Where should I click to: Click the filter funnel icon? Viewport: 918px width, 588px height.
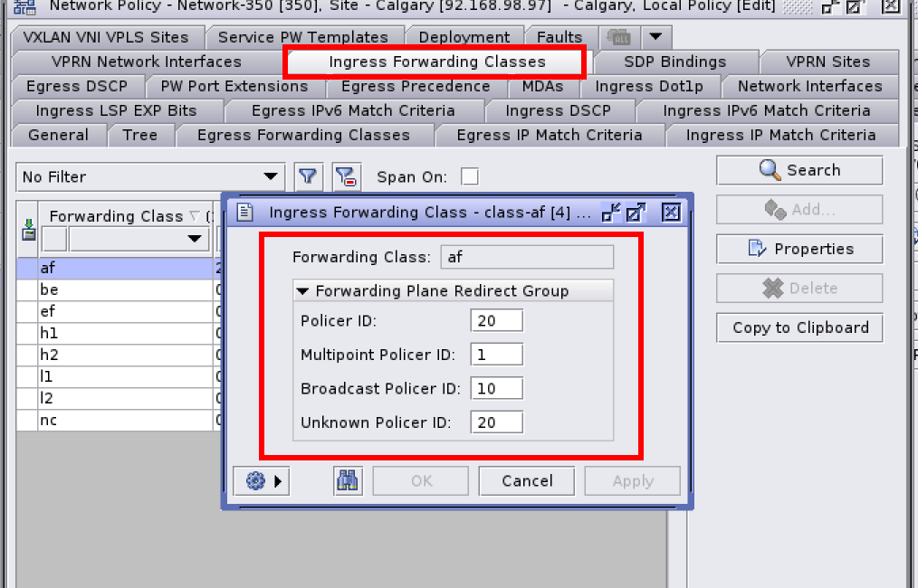pos(309,176)
